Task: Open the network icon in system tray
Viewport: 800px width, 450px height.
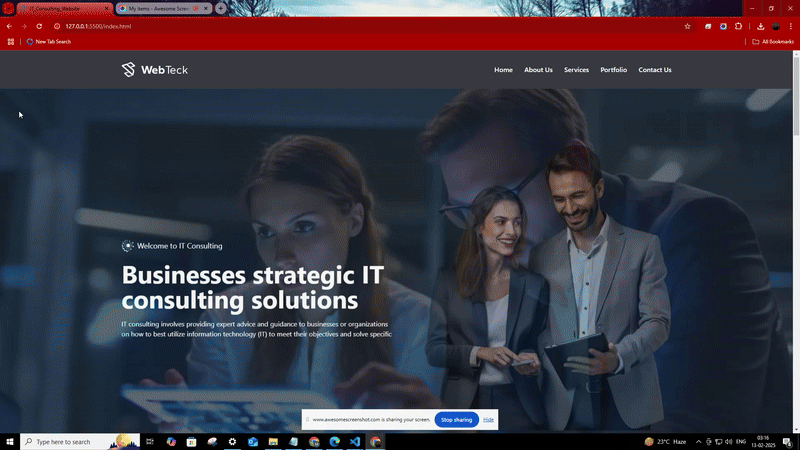Action: 718,442
